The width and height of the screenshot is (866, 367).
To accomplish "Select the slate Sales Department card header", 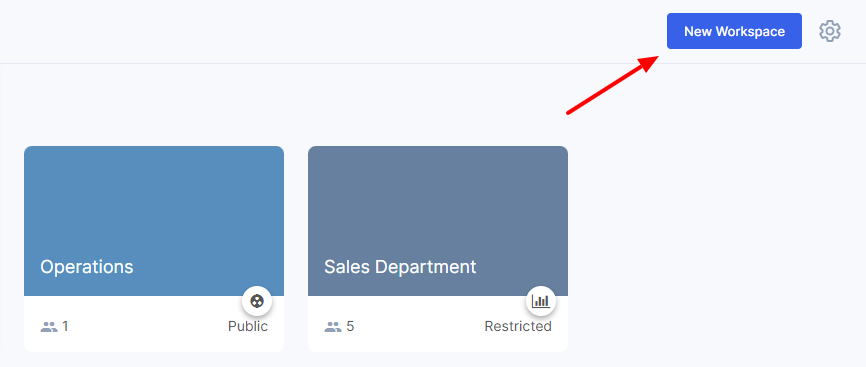I will (438, 221).
